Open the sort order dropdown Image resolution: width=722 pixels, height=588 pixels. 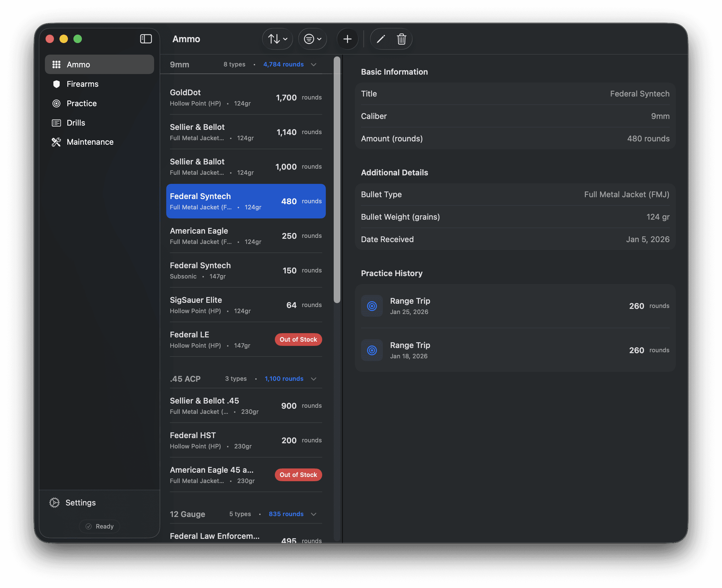point(277,39)
